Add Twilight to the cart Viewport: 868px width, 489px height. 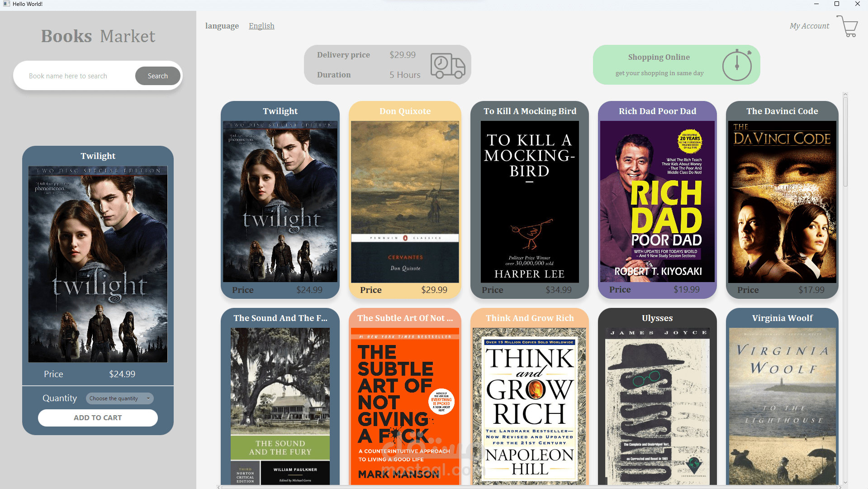(98, 417)
